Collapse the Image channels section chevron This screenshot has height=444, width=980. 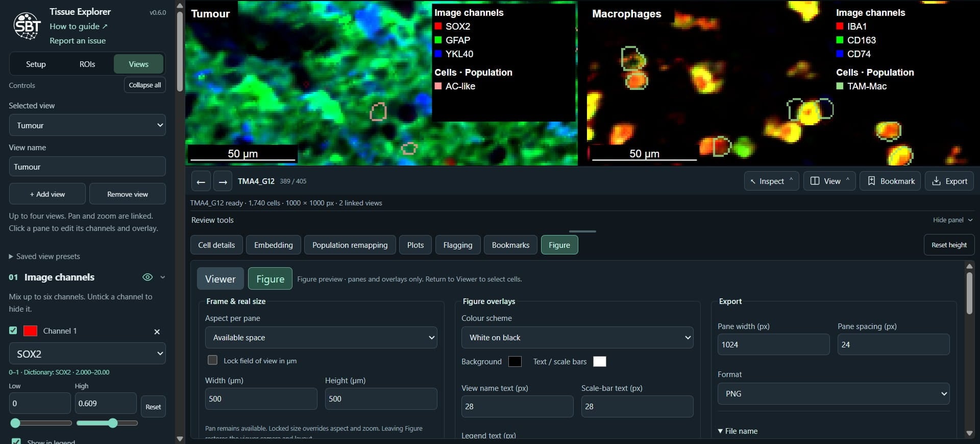click(163, 277)
